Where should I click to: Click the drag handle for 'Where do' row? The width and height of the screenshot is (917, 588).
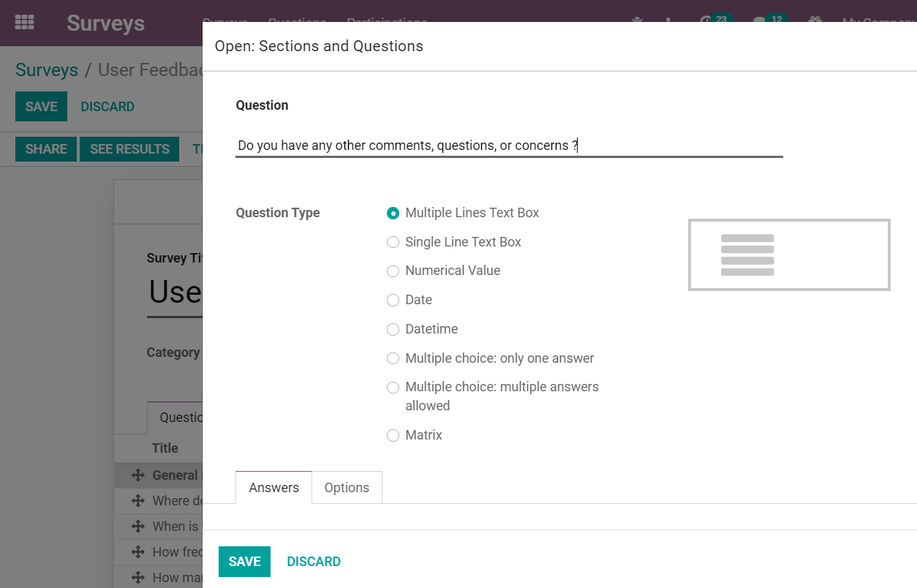click(x=137, y=501)
